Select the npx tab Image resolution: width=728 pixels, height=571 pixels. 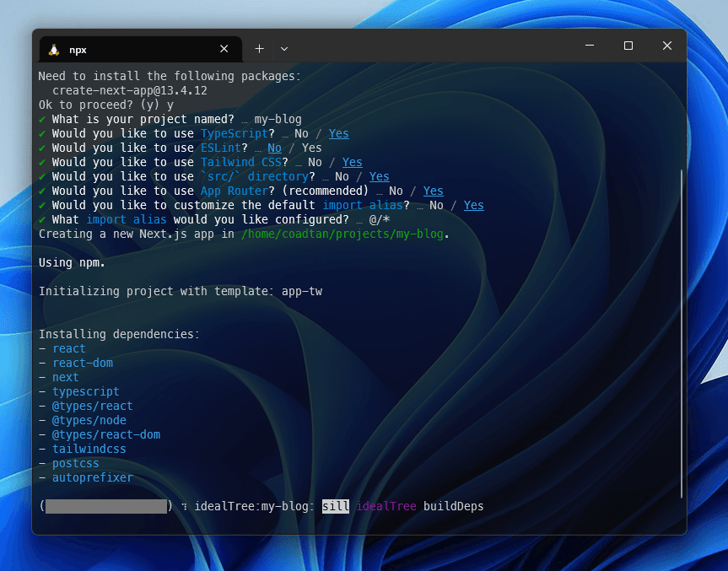[x=141, y=49]
